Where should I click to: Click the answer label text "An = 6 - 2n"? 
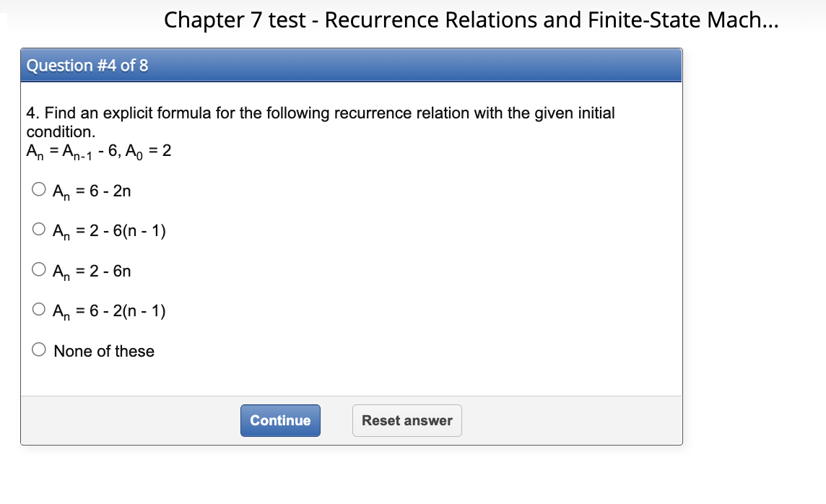(x=92, y=190)
